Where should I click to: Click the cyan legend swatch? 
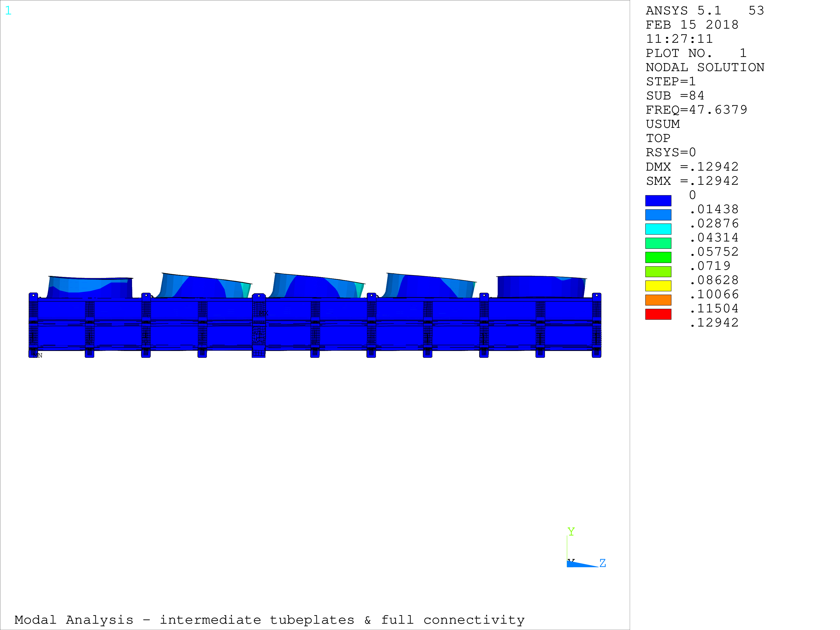658,229
